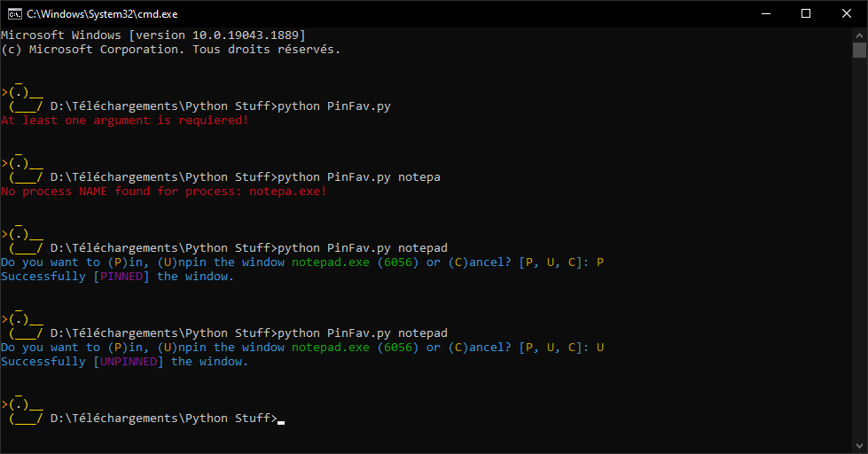Viewport: 868px width, 454px height.
Task: Click the cmd.exe icon in title bar
Action: click(15, 14)
